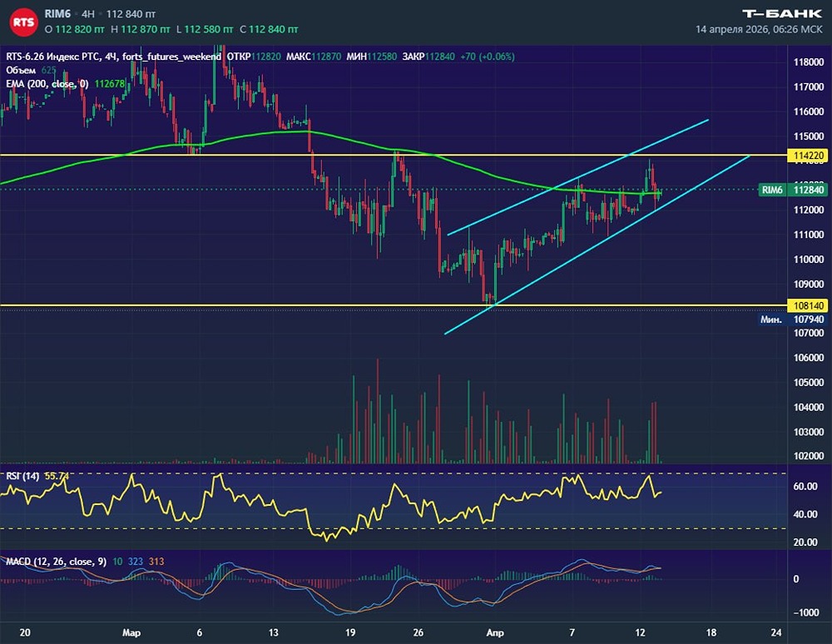Select the RIM6 ticker name in header

pyautogui.click(x=57, y=14)
